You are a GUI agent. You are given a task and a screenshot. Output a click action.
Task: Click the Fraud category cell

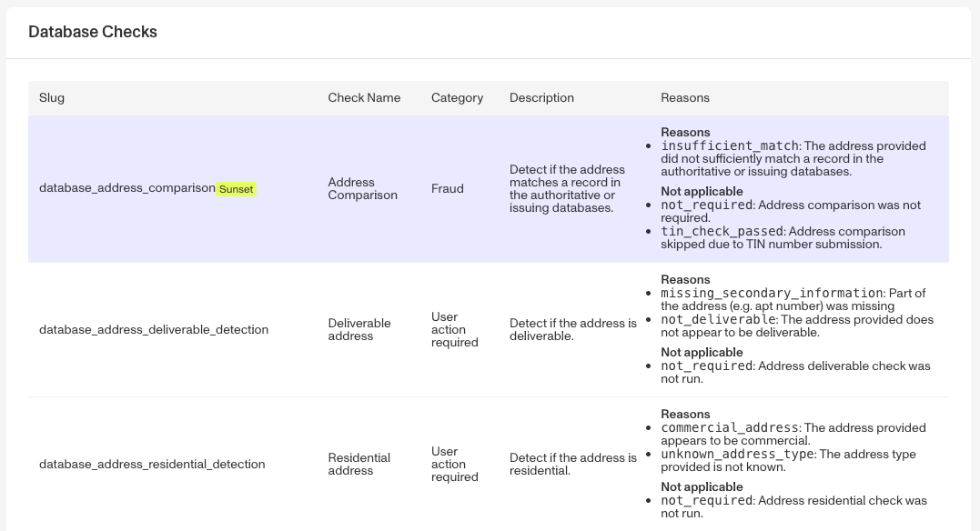click(x=448, y=188)
